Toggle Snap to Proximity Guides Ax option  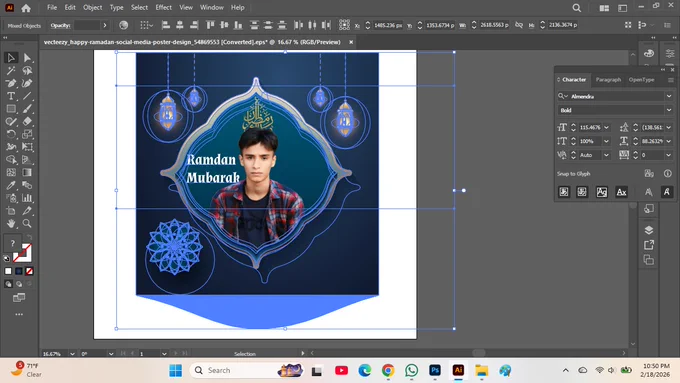621,192
